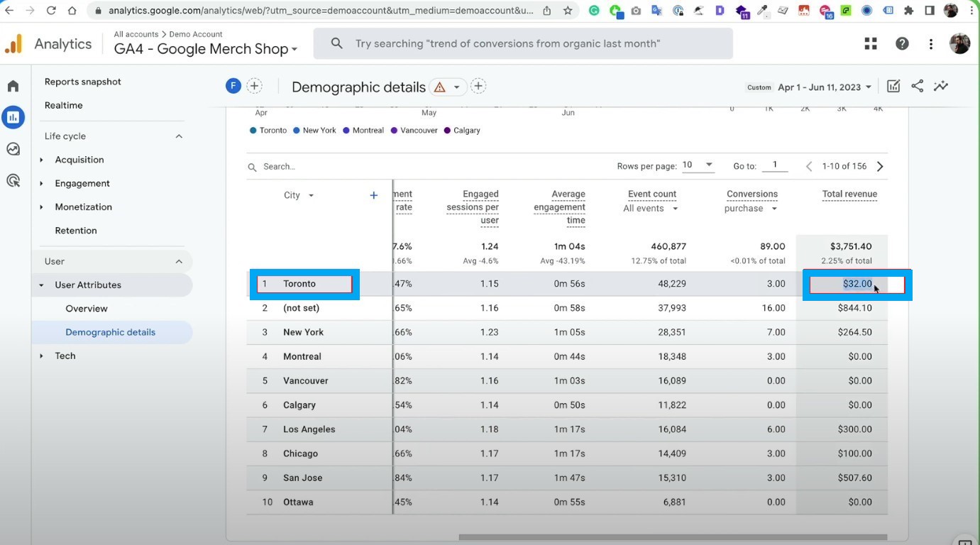Screen dimensions: 980x545
Task: Go to the previous table page arrow
Action: point(809,166)
